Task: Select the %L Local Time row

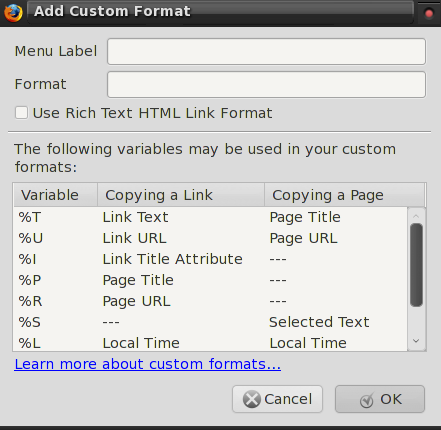Action: (210, 343)
